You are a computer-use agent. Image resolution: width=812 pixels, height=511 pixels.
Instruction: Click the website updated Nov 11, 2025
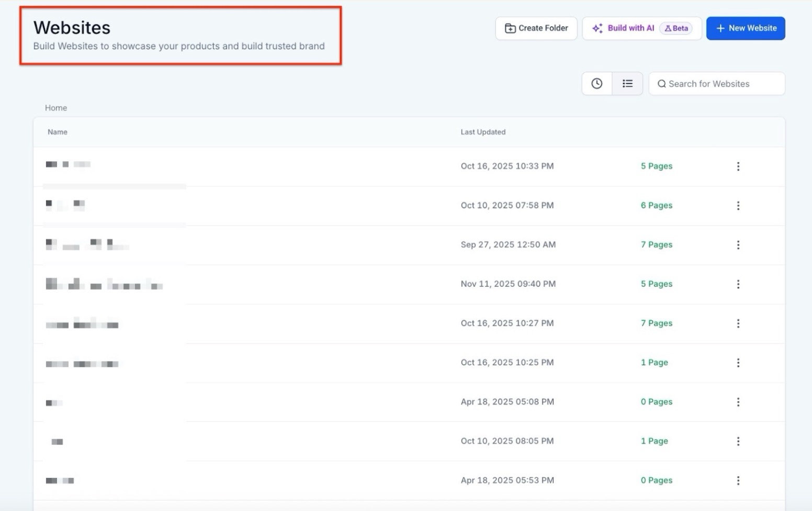pyautogui.click(x=104, y=285)
